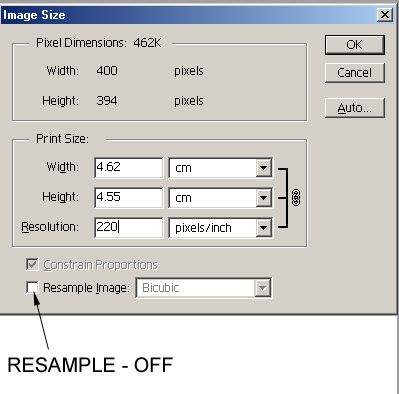Click the print Height field showing 4.55
The image size is (399, 394).
coord(129,198)
